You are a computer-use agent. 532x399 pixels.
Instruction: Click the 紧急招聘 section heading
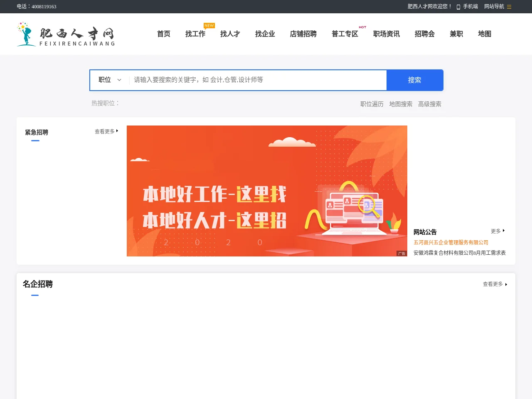(x=37, y=132)
